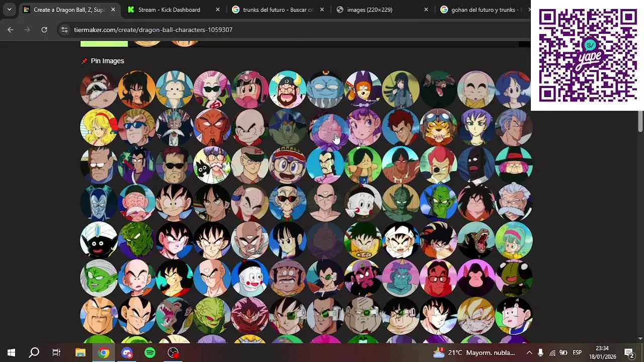Select the witch Baba in black hat
Image resolution: width=644 pixels, height=362 pixels.
pos(514,165)
